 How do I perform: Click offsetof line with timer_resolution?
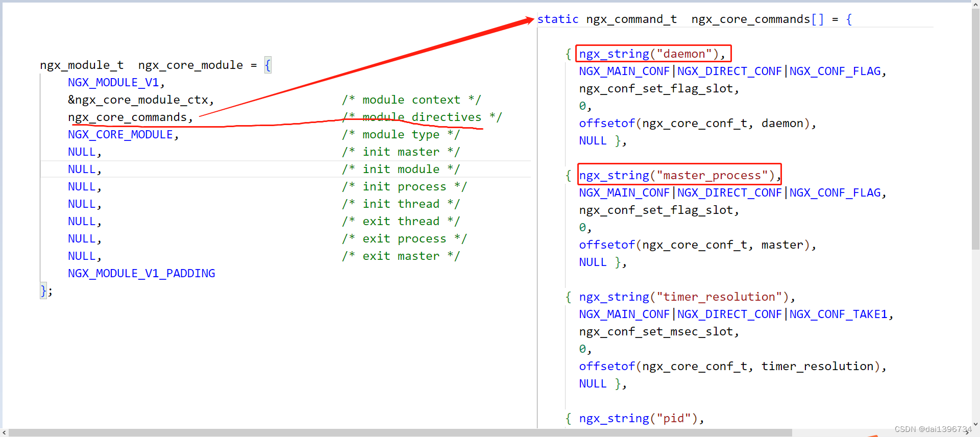[732, 367]
